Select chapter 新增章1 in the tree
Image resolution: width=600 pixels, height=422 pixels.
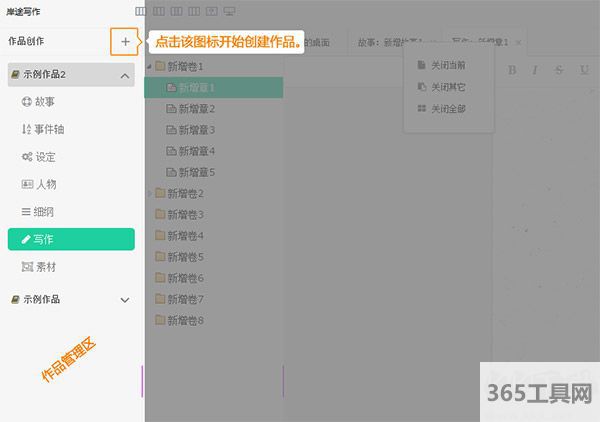pos(197,87)
